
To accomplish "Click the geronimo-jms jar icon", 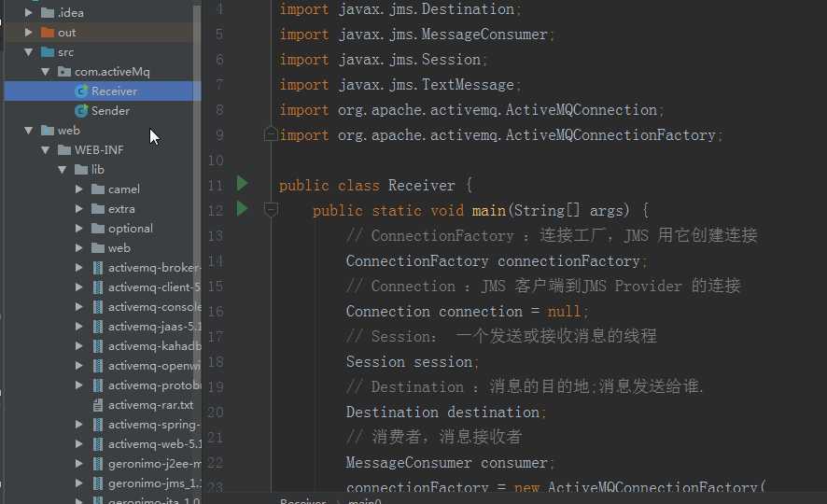I will point(98,483).
